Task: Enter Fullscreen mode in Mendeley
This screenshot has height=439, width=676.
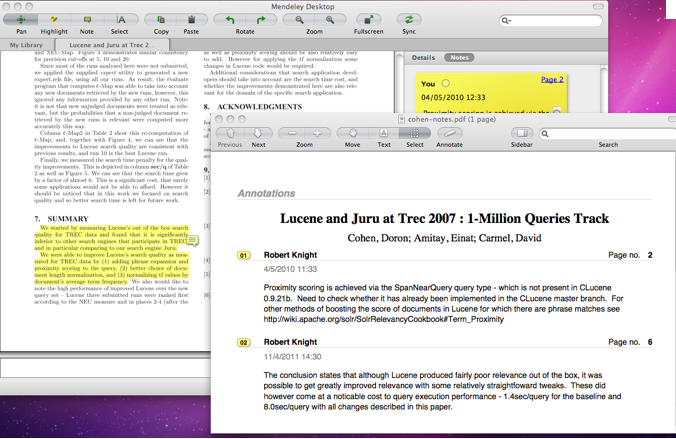Action: 368,20
